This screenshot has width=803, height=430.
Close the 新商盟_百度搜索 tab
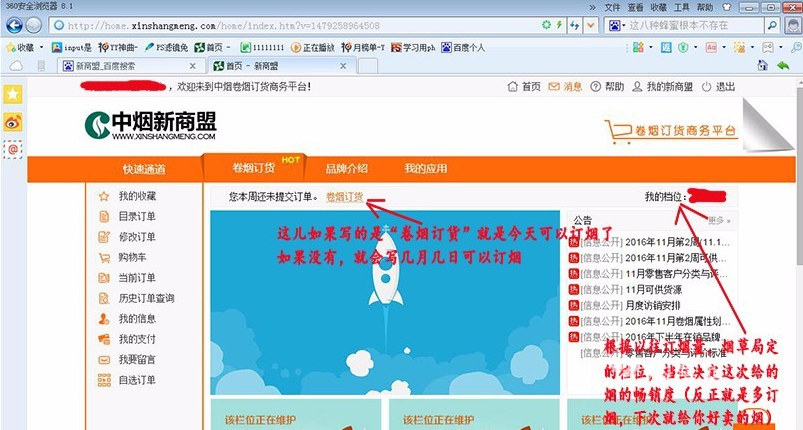[193, 66]
